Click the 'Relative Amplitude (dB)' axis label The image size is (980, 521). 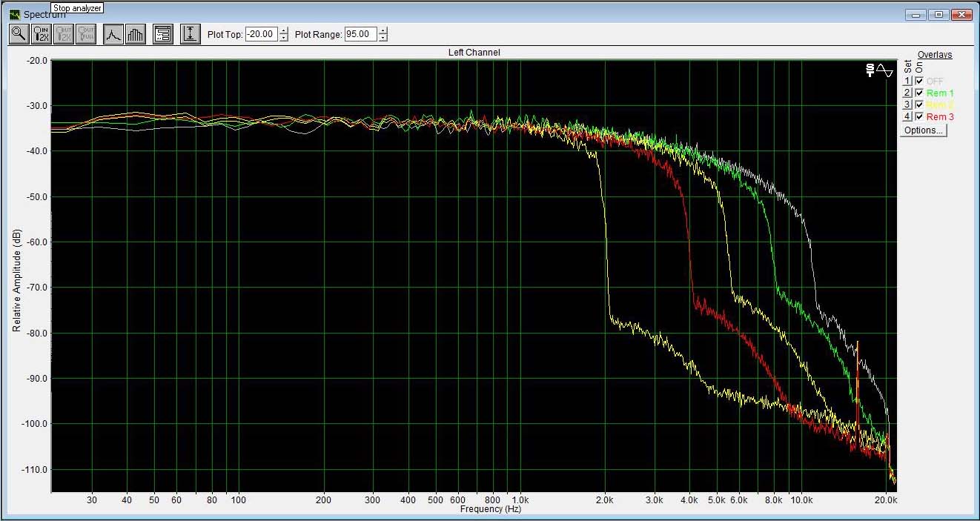click(16, 279)
